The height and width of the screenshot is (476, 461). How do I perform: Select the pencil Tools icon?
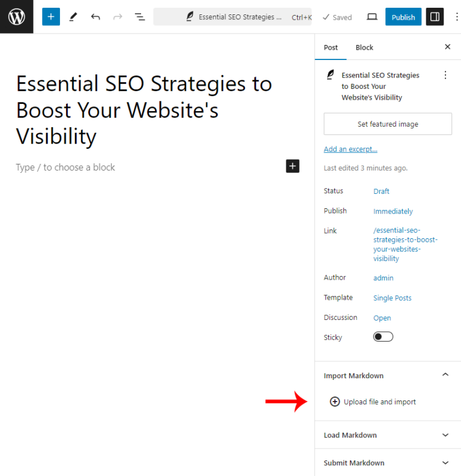click(73, 17)
